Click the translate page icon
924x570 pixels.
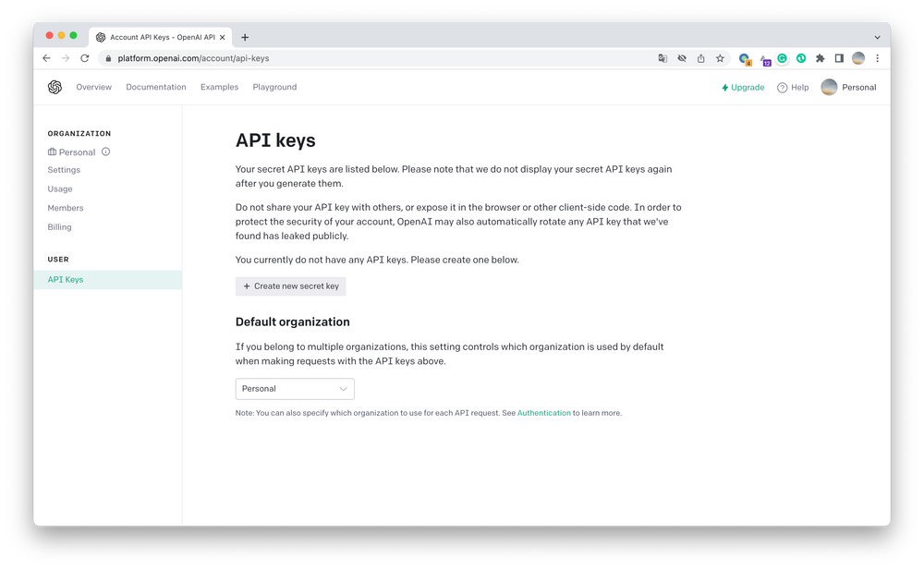point(663,58)
